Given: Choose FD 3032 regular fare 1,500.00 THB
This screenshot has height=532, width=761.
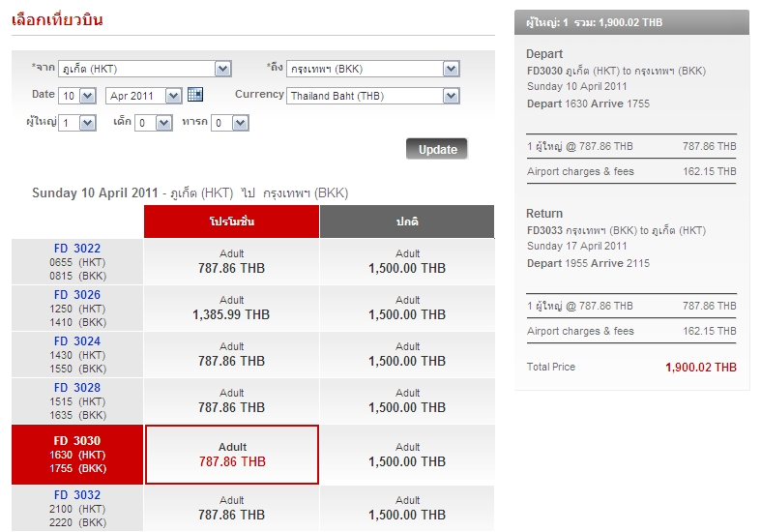Looking at the screenshot, I should pyautogui.click(x=407, y=508).
